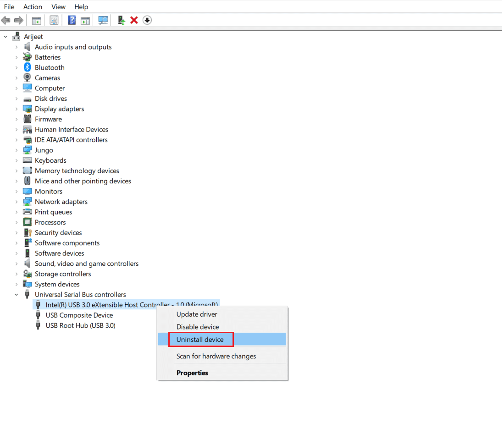Select the USB Composite Device entry
Screen dimensions: 504x423
click(x=78, y=315)
